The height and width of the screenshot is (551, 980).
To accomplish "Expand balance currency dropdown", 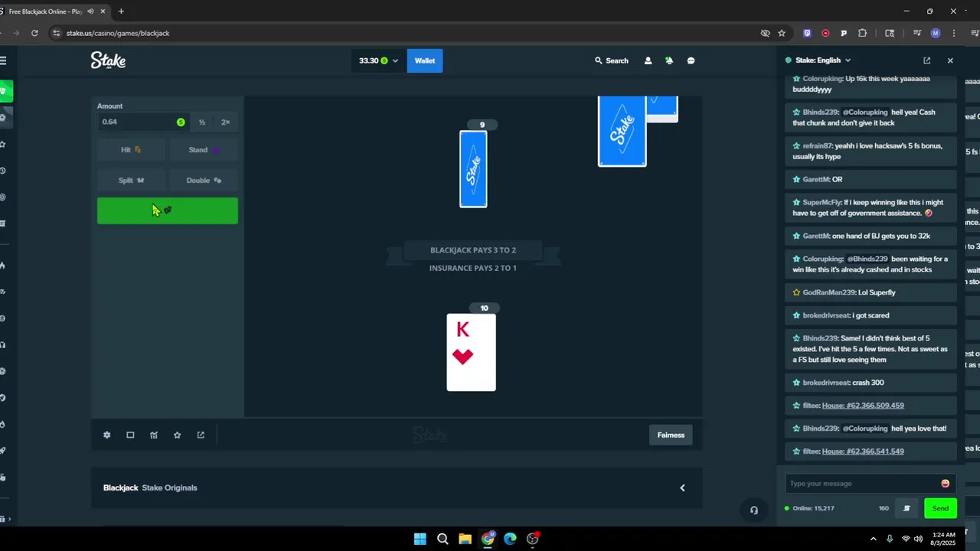I will [x=395, y=60].
